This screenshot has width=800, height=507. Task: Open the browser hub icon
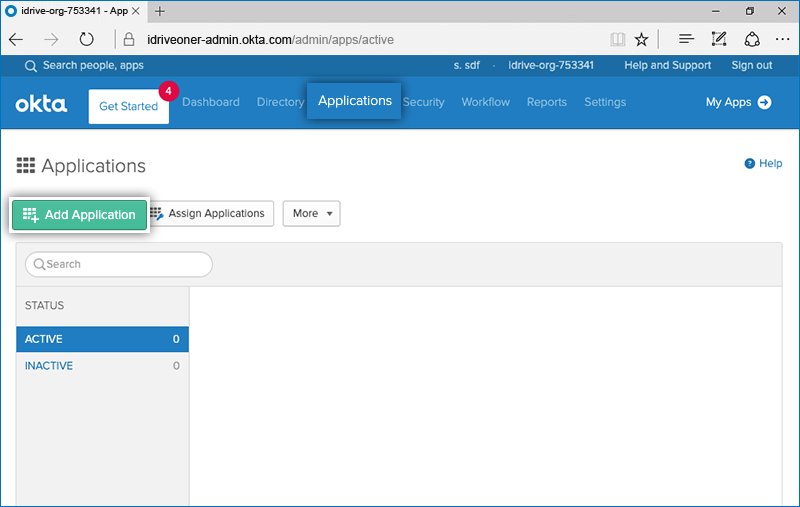click(686, 40)
